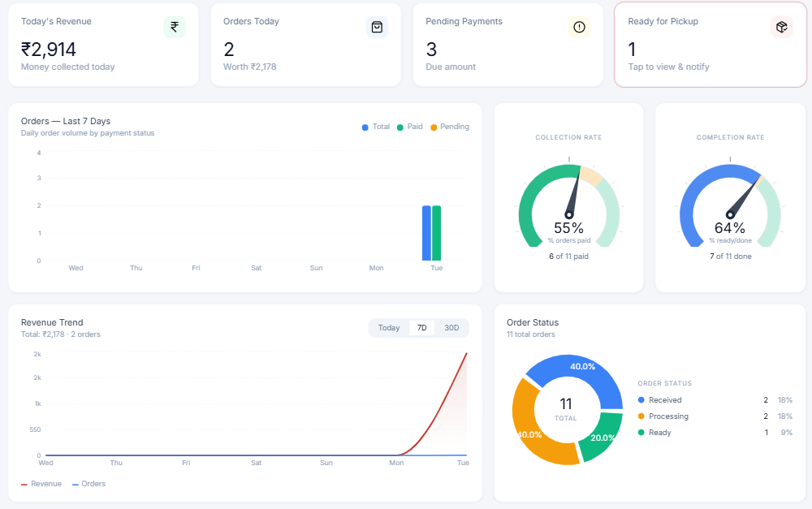
Task: Click the 'Orders — Last 7 Days' heading
Action: click(x=66, y=121)
